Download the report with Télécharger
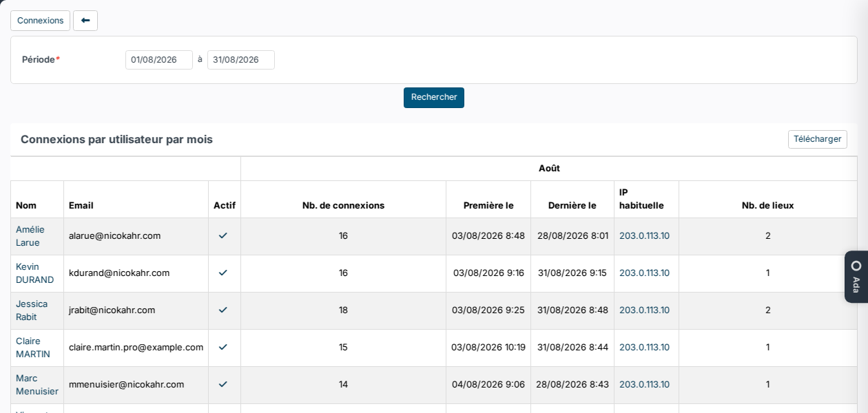868x413 pixels. click(x=818, y=139)
